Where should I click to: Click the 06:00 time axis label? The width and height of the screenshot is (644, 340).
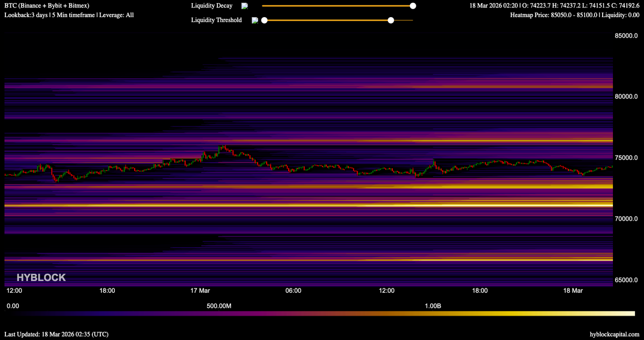(294, 291)
